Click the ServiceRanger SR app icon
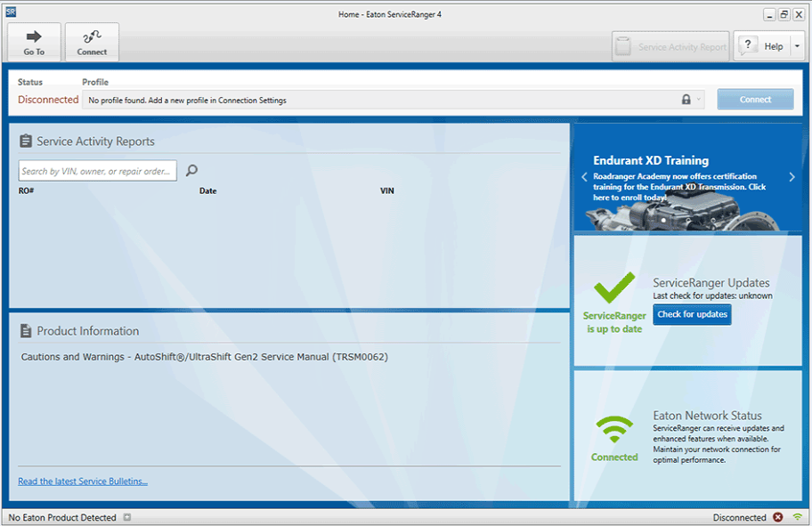 point(11,12)
